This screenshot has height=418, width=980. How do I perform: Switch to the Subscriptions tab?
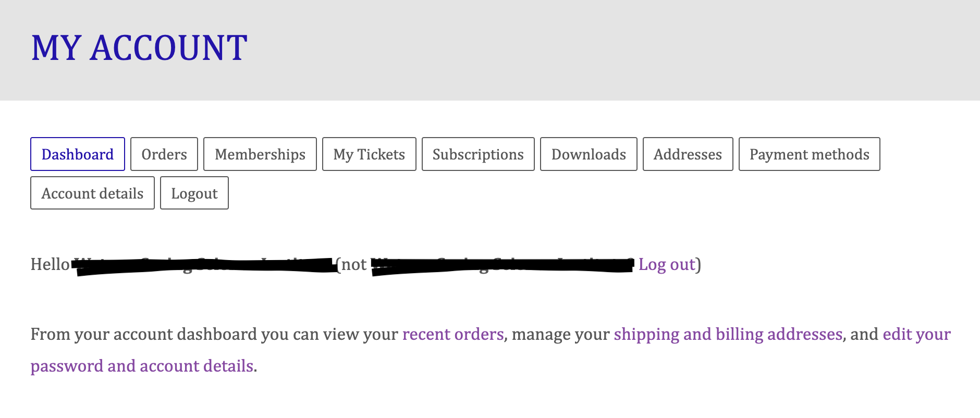(x=478, y=154)
